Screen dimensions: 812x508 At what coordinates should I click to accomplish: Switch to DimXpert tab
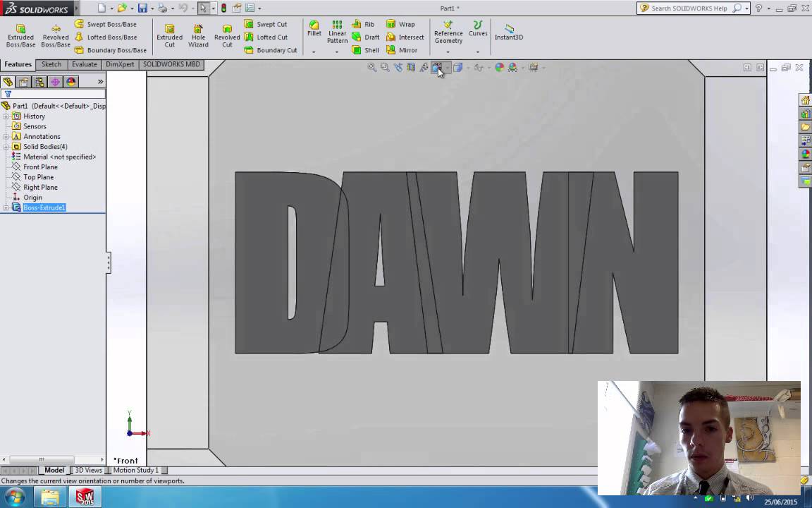coord(120,65)
